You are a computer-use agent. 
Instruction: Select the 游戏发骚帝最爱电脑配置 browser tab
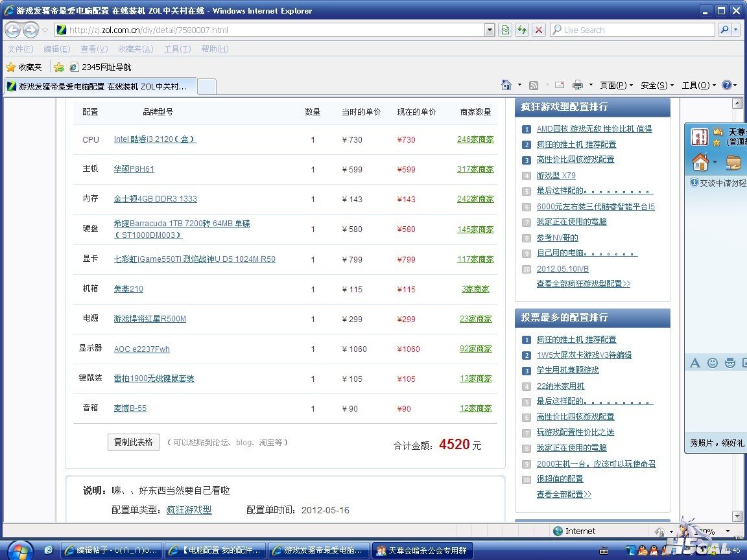pos(100,86)
